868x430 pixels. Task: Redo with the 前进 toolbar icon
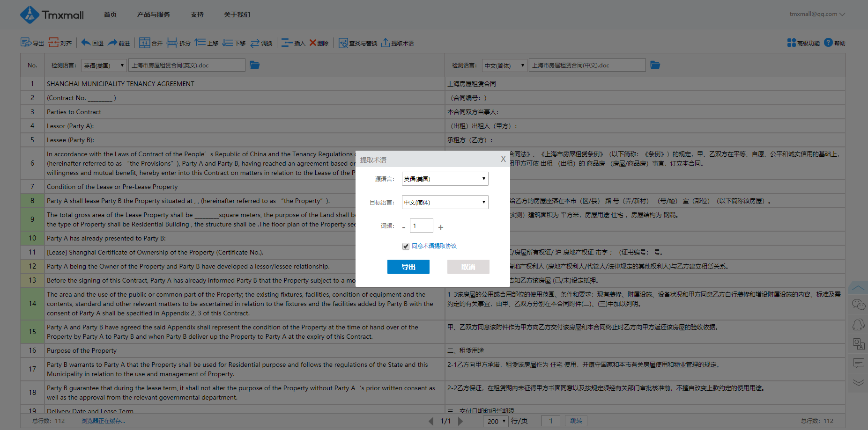pos(119,43)
